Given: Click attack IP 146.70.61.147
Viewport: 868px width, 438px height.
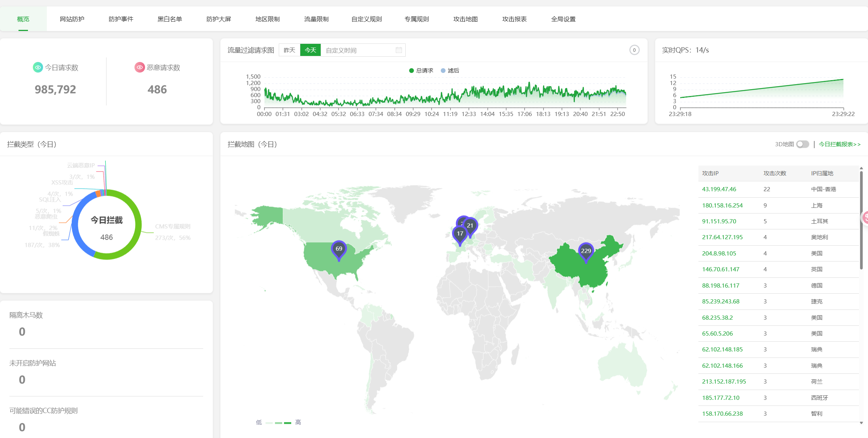Looking at the screenshot, I should point(721,269).
